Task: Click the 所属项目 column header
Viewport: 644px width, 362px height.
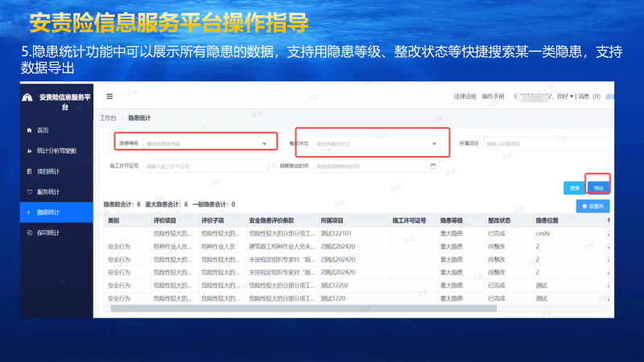Action: (x=332, y=220)
